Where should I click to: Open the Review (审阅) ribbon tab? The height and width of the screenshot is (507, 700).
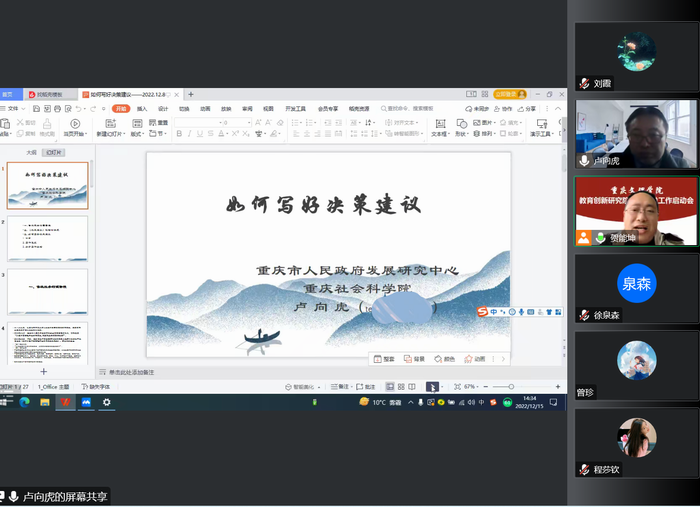coord(247,108)
